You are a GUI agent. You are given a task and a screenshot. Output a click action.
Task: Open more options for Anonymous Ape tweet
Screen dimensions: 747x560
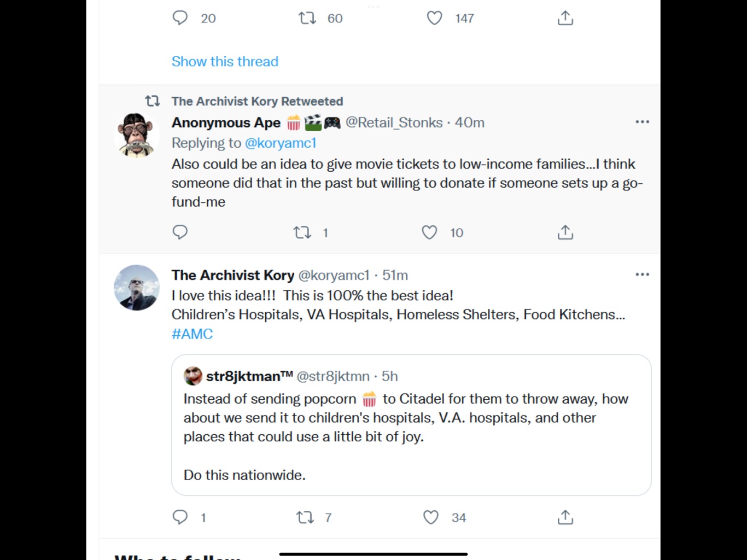(x=642, y=121)
